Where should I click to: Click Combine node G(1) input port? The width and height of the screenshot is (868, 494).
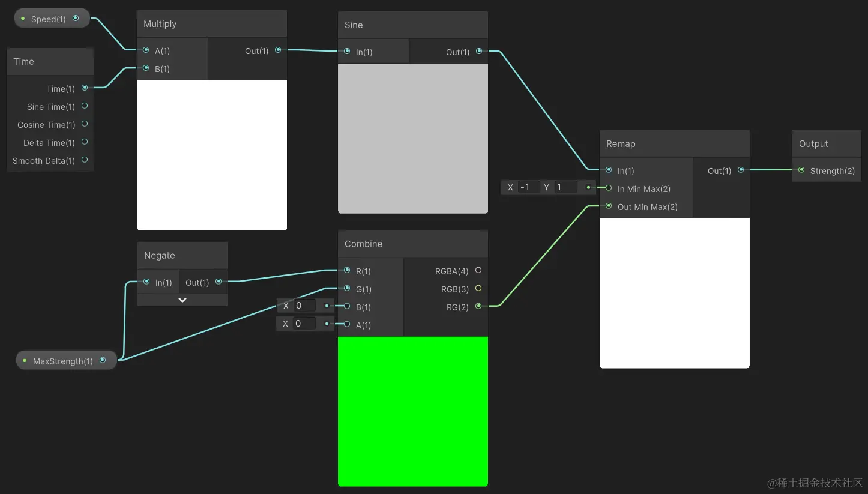click(x=347, y=289)
